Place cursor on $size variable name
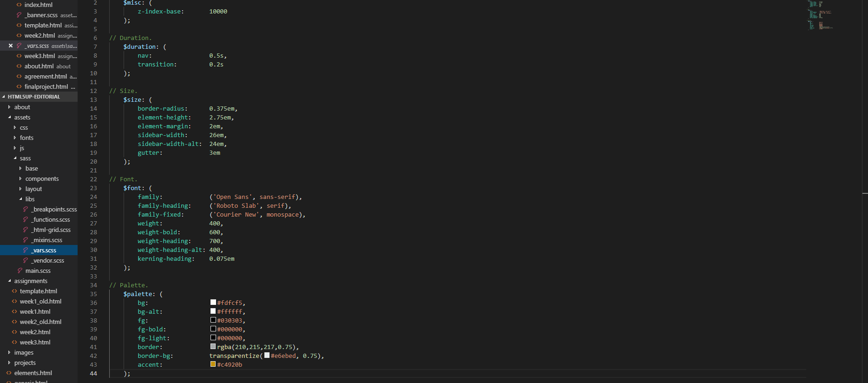 (x=132, y=99)
